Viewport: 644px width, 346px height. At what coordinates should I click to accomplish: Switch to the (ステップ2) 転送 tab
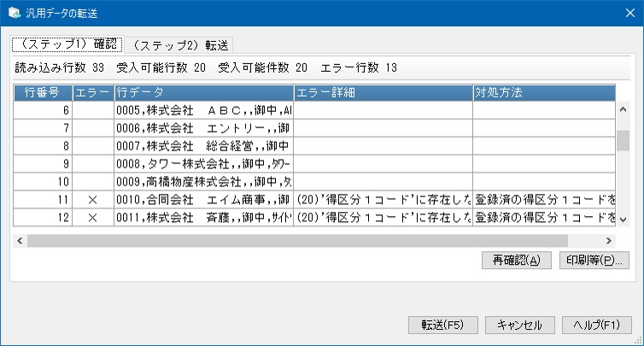(178, 45)
